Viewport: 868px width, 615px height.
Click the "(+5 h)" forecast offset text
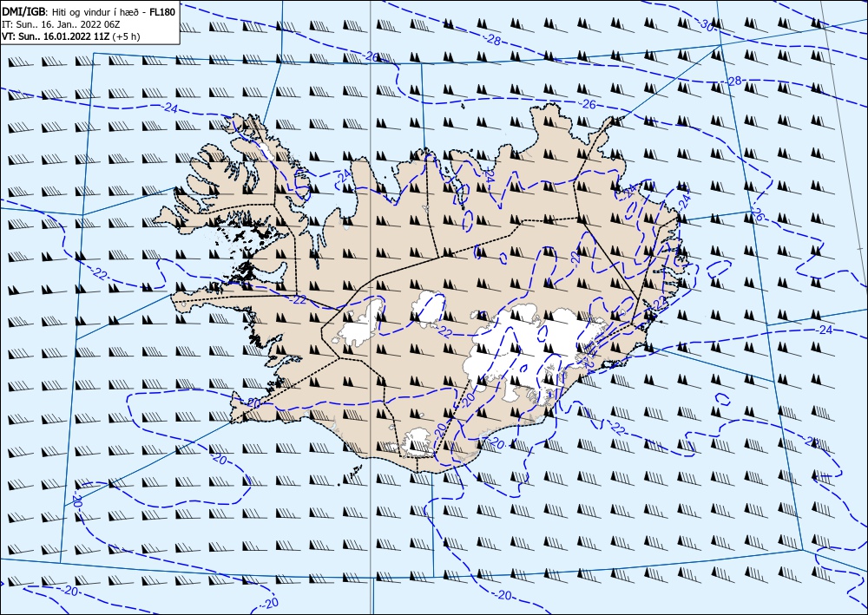click(x=126, y=36)
